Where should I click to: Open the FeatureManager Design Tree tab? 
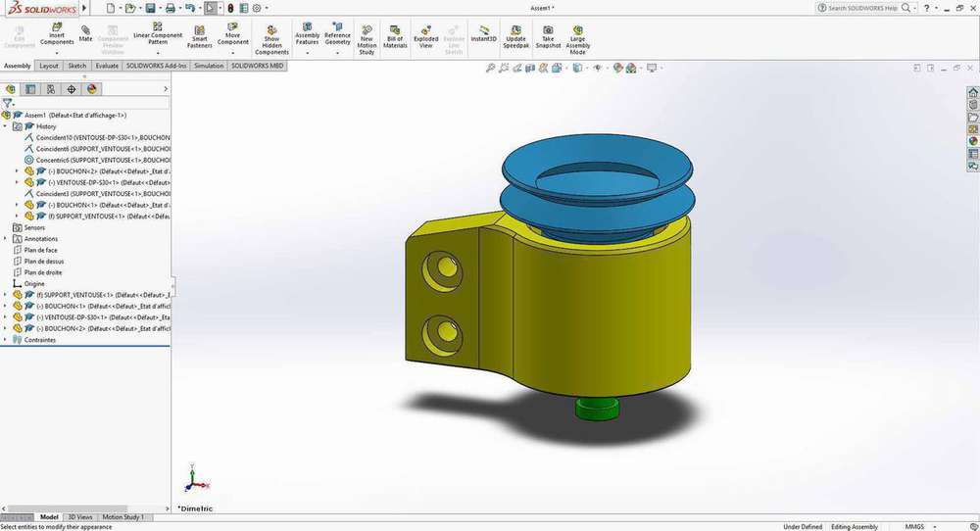(11, 89)
